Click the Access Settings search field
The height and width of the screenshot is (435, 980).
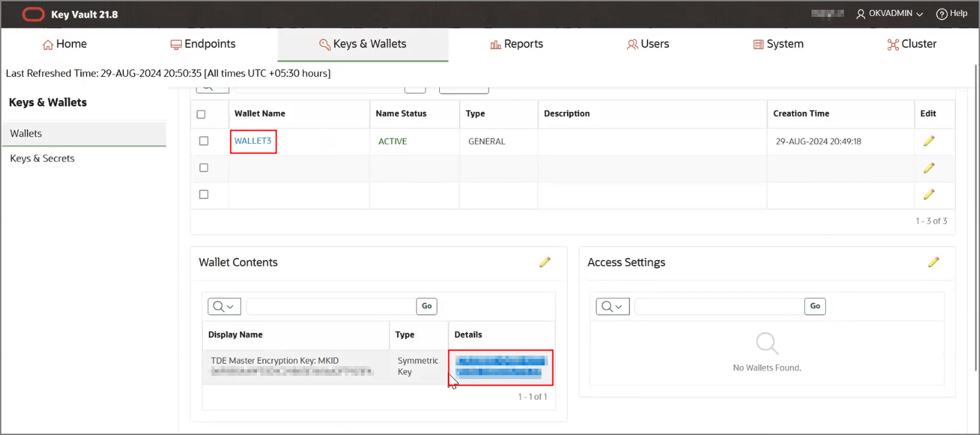click(x=720, y=306)
